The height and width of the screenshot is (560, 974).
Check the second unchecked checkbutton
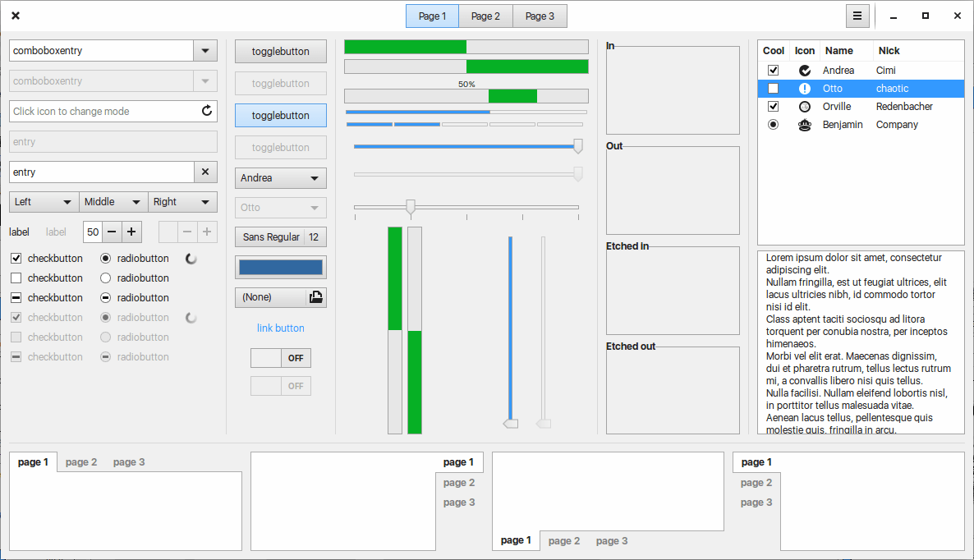(16, 278)
